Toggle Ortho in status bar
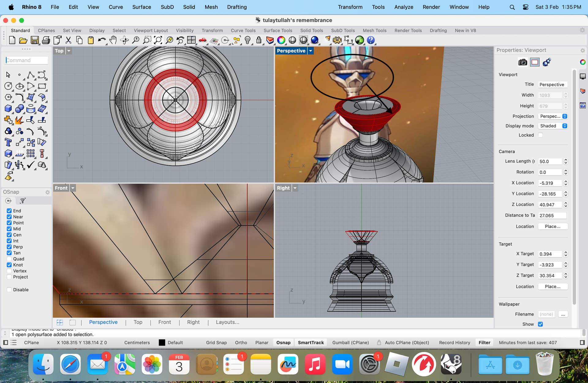Viewport: 588px width, 383px height. (241, 343)
